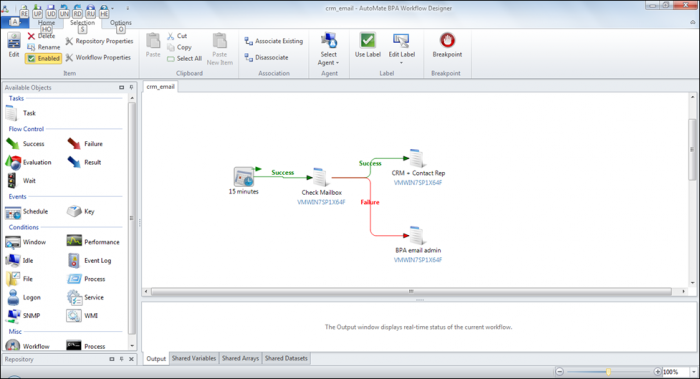Image resolution: width=700 pixels, height=379 pixels.
Task: Open Workflow Properties
Action: pyautogui.click(x=98, y=57)
